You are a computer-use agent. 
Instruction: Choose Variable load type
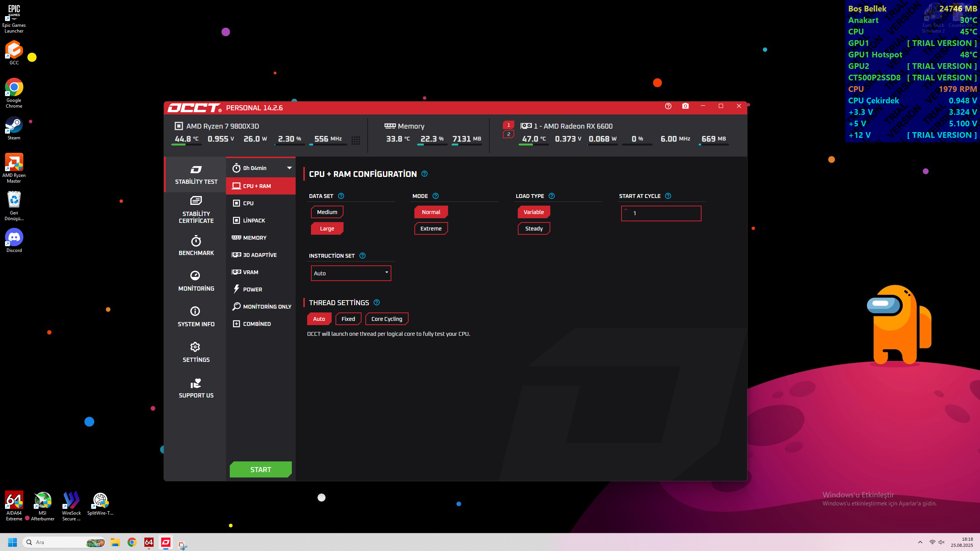tap(534, 212)
